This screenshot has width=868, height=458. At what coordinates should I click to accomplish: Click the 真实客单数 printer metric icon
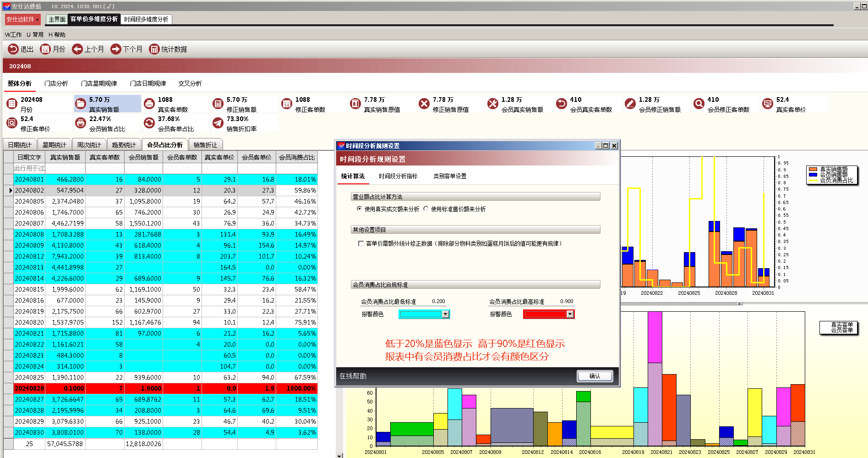[x=149, y=104]
